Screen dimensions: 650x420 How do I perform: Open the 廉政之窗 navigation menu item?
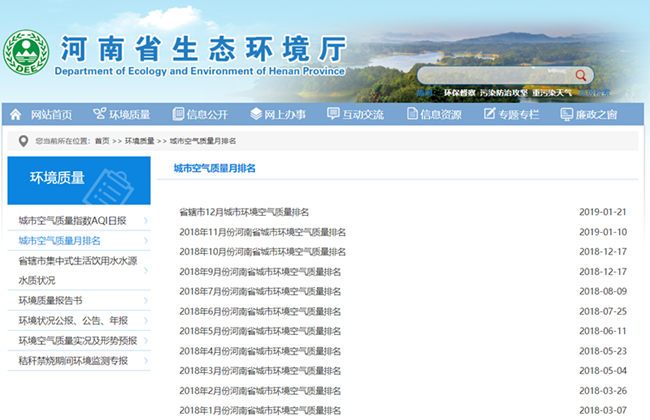tap(596, 114)
